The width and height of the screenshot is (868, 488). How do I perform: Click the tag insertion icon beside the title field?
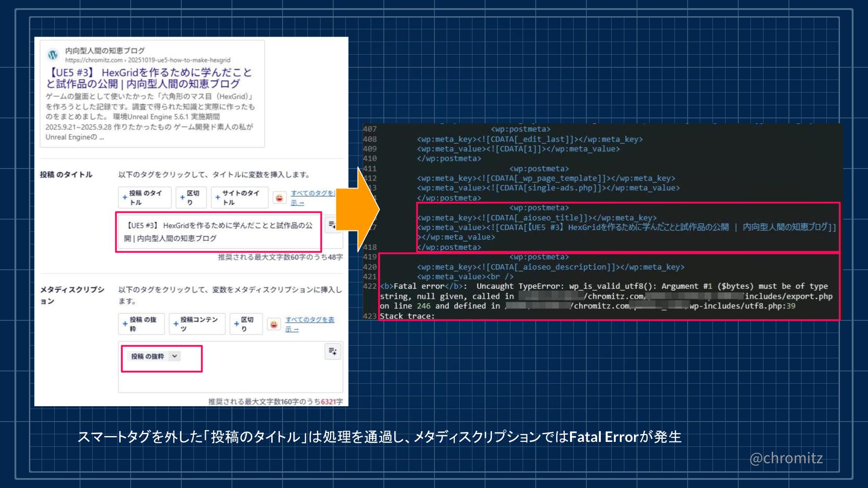tap(333, 224)
